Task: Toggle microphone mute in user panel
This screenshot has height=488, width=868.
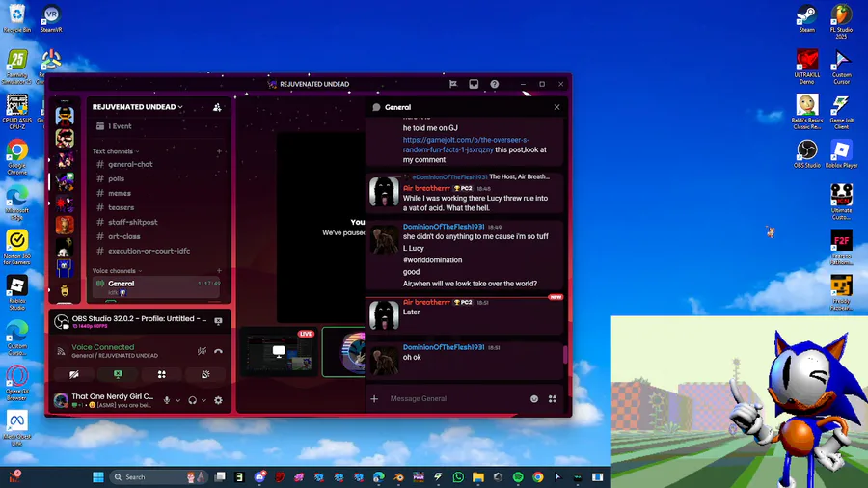Action: tap(167, 400)
